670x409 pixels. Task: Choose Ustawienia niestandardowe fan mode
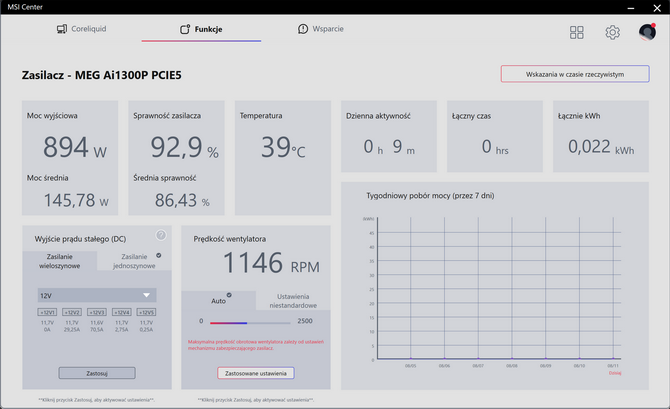coord(293,301)
